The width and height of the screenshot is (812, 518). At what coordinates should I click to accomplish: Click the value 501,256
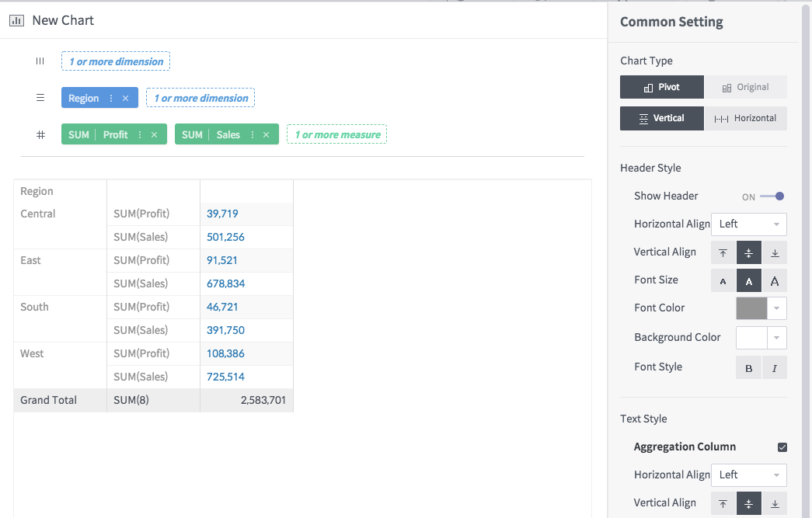tap(225, 237)
